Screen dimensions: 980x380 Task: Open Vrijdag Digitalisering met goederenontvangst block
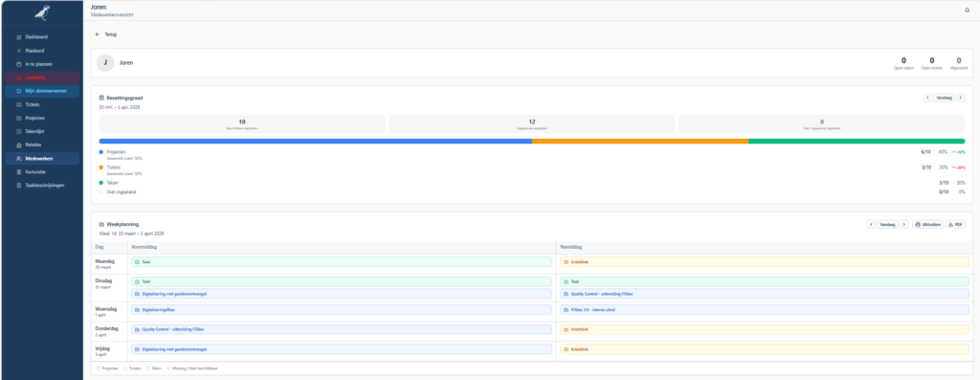[342, 348]
